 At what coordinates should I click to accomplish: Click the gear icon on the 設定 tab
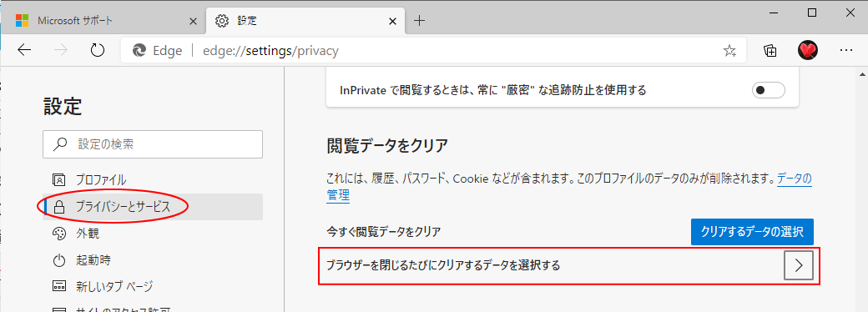[222, 21]
